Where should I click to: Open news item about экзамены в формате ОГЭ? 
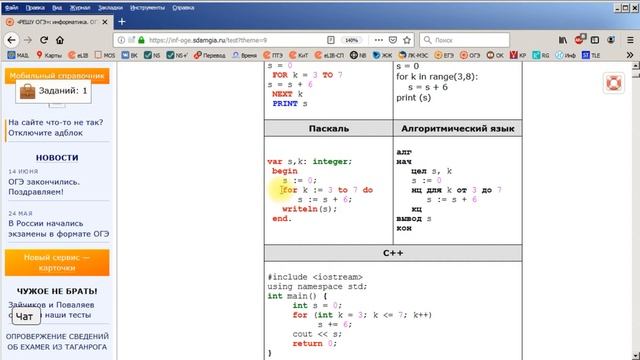pos(59,229)
